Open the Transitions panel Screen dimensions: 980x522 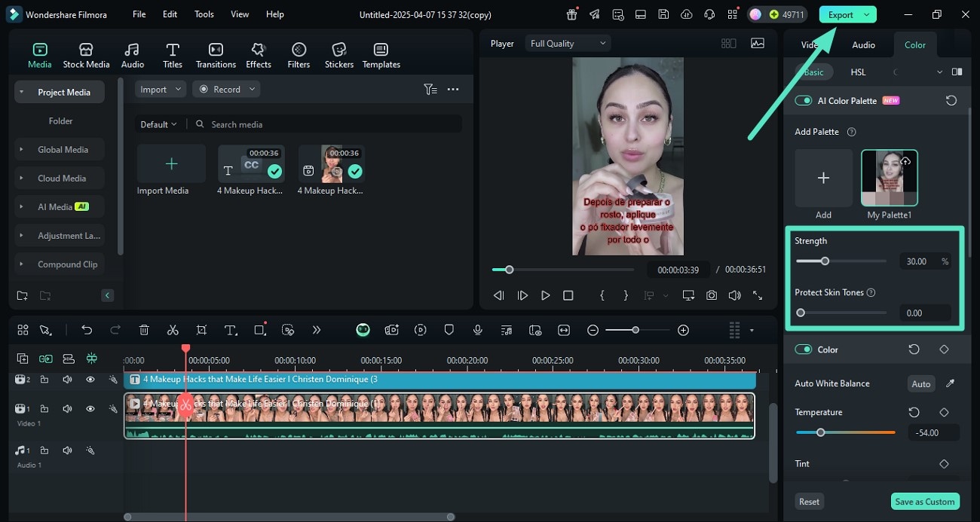pyautogui.click(x=216, y=55)
